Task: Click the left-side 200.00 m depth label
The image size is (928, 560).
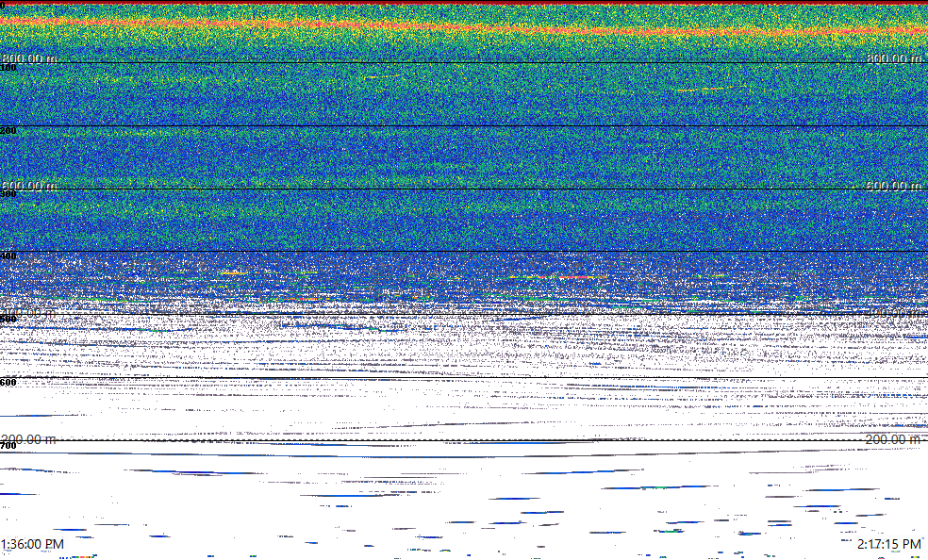Action: tap(29, 439)
